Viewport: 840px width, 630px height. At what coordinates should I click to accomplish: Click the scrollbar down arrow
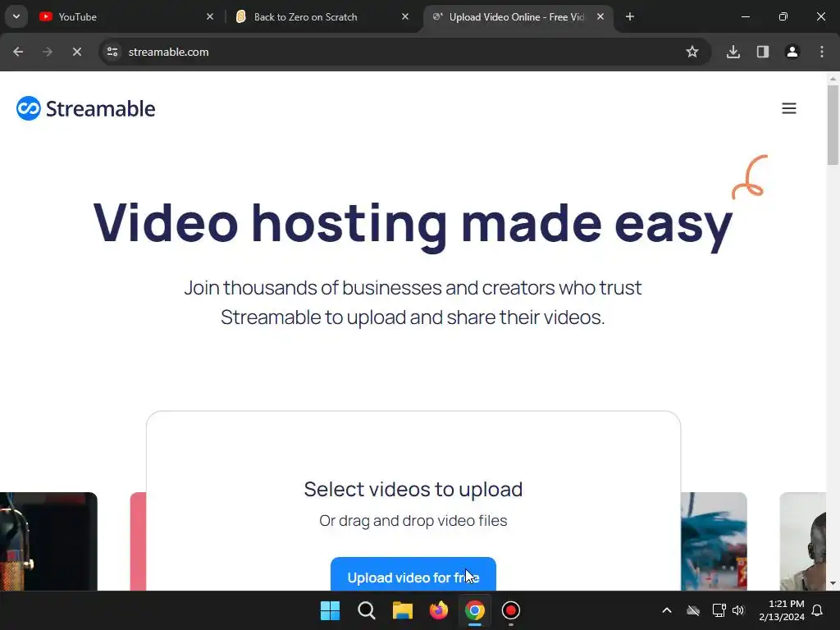(x=833, y=583)
